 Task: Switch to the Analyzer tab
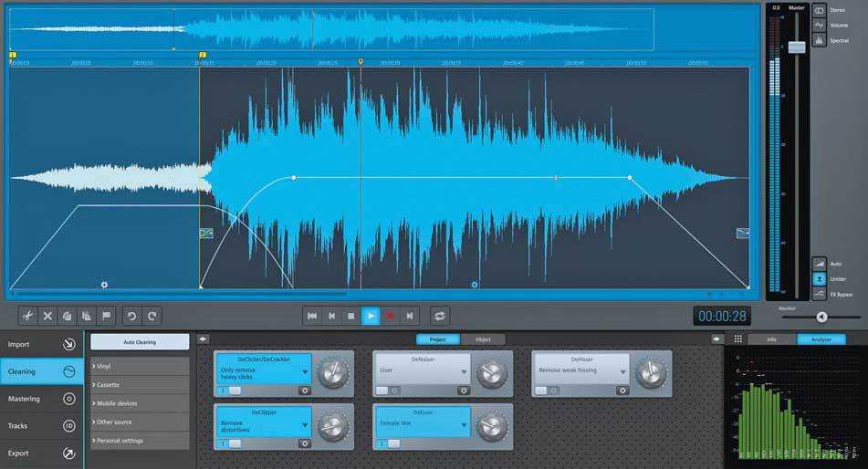821,339
